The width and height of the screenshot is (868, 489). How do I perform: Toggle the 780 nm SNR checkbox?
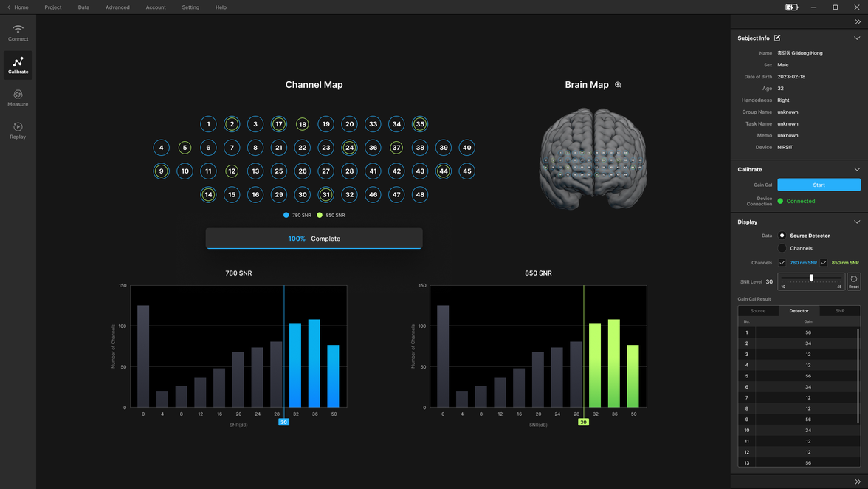[782, 262]
